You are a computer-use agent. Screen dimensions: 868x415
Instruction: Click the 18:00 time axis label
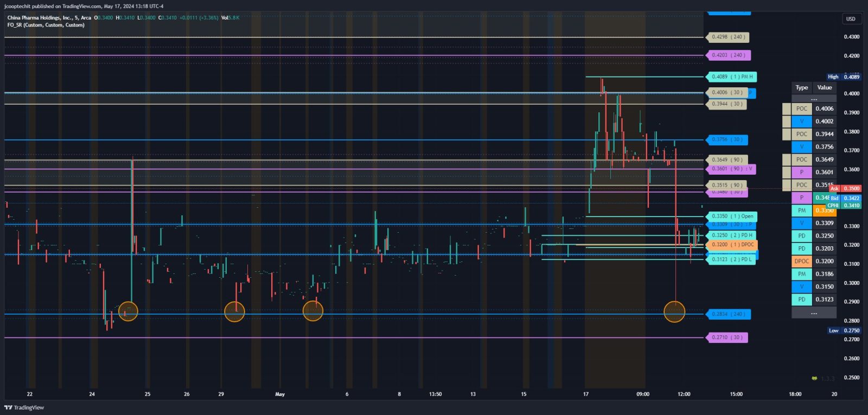click(795, 394)
